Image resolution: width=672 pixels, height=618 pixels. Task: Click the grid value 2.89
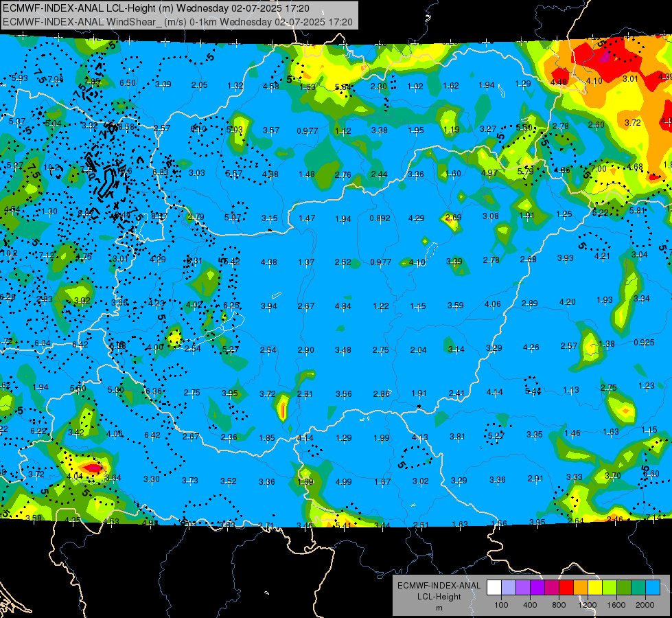530,304
